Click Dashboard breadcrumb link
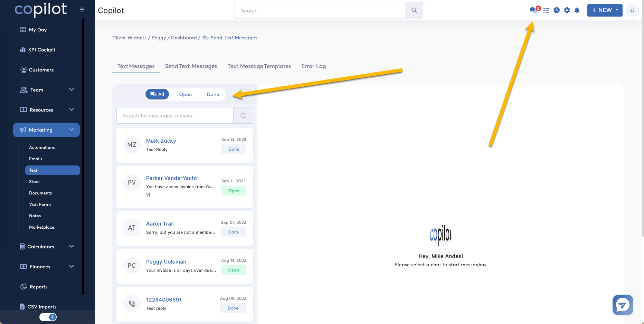Screen dimensions: 644x324 tap(184, 38)
